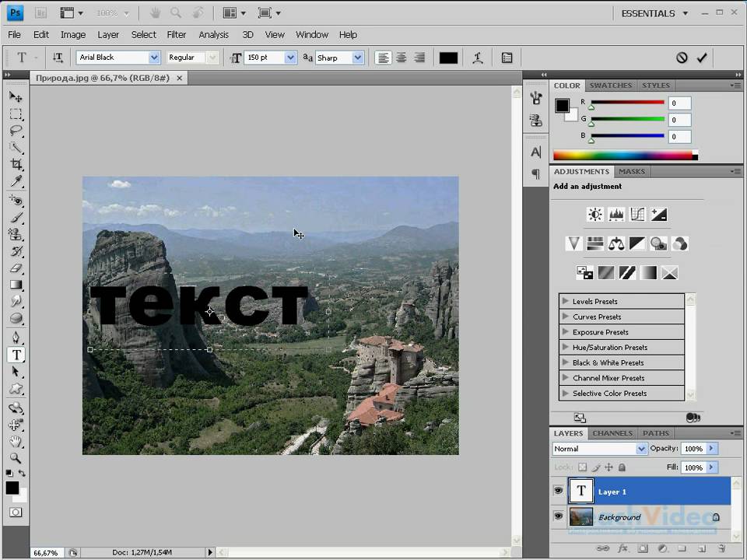This screenshot has width=747, height=560.
Task: Select the Pen tool
Action: click(x=16, y=338)
